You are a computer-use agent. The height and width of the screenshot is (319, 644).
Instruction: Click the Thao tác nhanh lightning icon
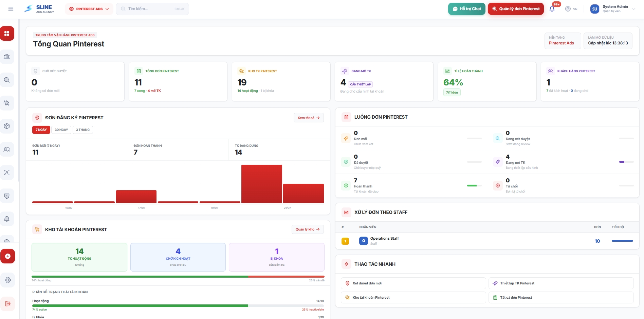click(346, 264)
